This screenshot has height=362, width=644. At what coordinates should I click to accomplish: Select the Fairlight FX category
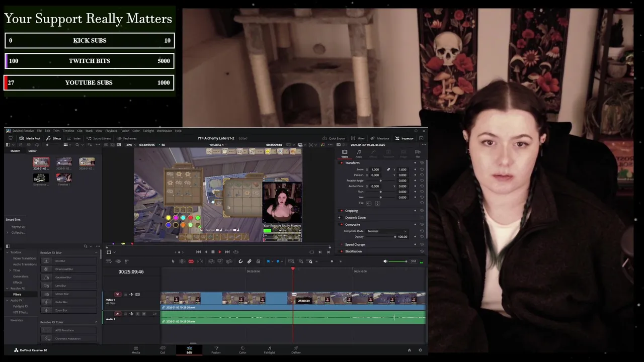21,306
